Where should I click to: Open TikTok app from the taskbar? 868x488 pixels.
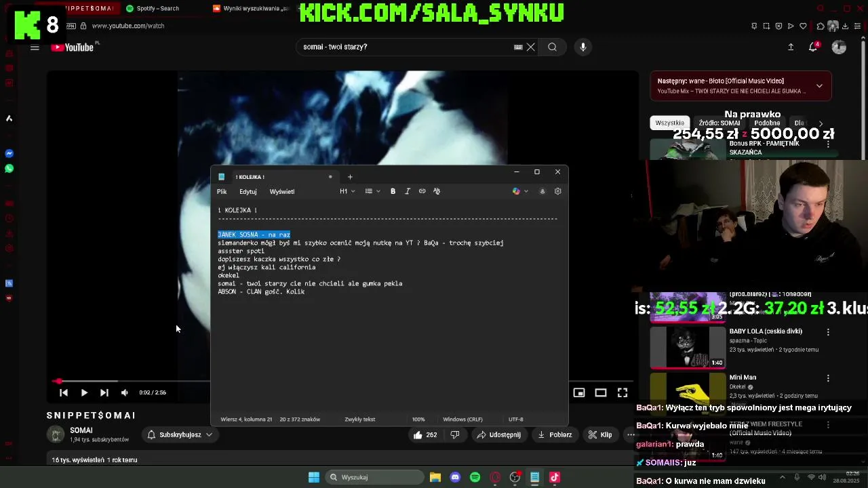(554, 477)
